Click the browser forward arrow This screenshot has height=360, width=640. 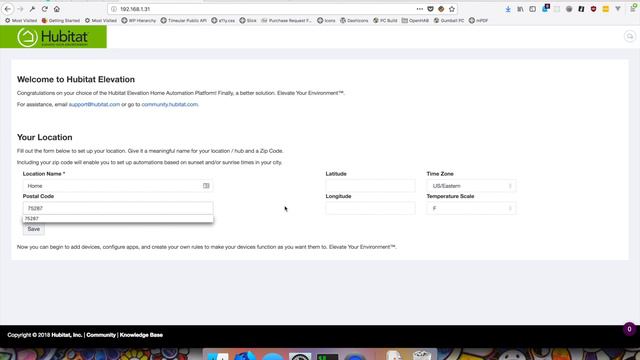(x=20, y=9)
